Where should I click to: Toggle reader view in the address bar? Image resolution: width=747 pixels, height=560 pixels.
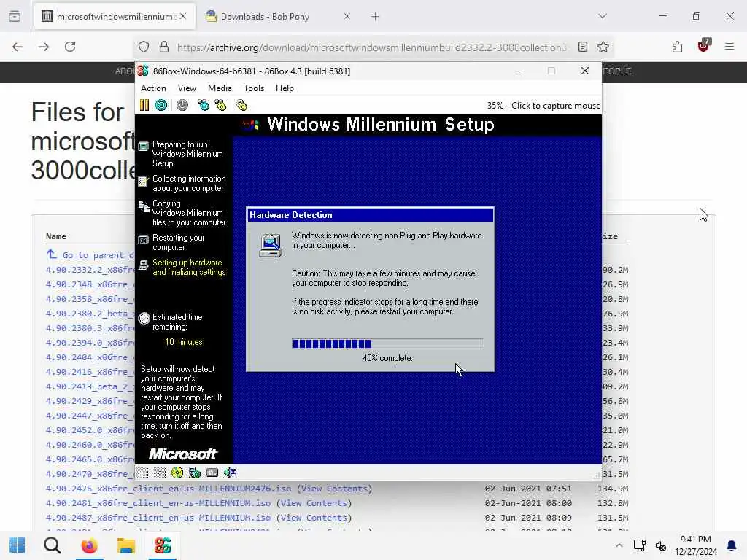click(583, 47)
